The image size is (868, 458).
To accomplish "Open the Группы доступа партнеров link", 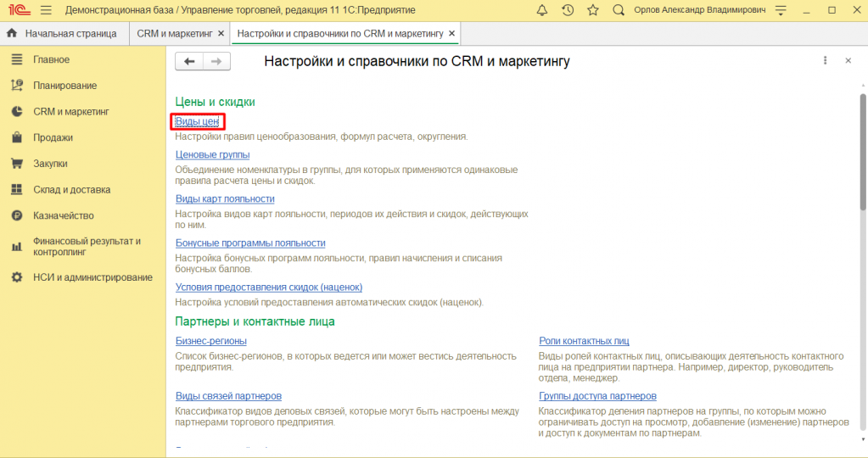I will (597, 396).
